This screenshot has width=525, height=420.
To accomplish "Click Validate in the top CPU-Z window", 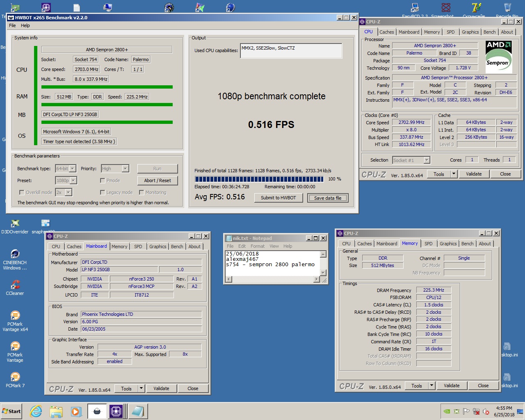I will [474, 174].
